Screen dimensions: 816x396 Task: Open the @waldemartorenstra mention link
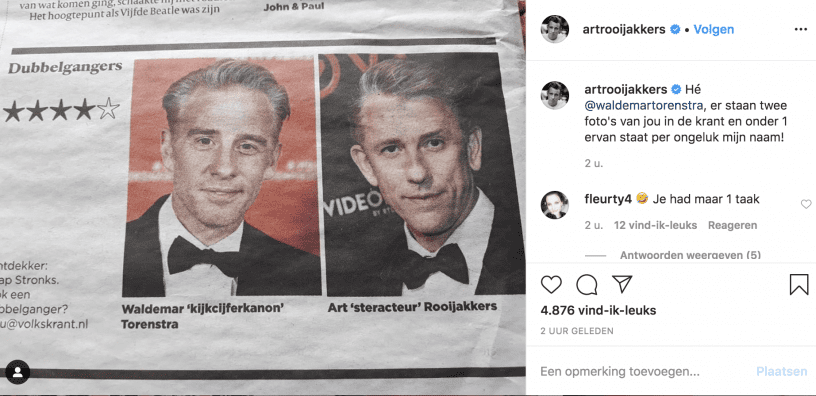(x=644, y=106)
